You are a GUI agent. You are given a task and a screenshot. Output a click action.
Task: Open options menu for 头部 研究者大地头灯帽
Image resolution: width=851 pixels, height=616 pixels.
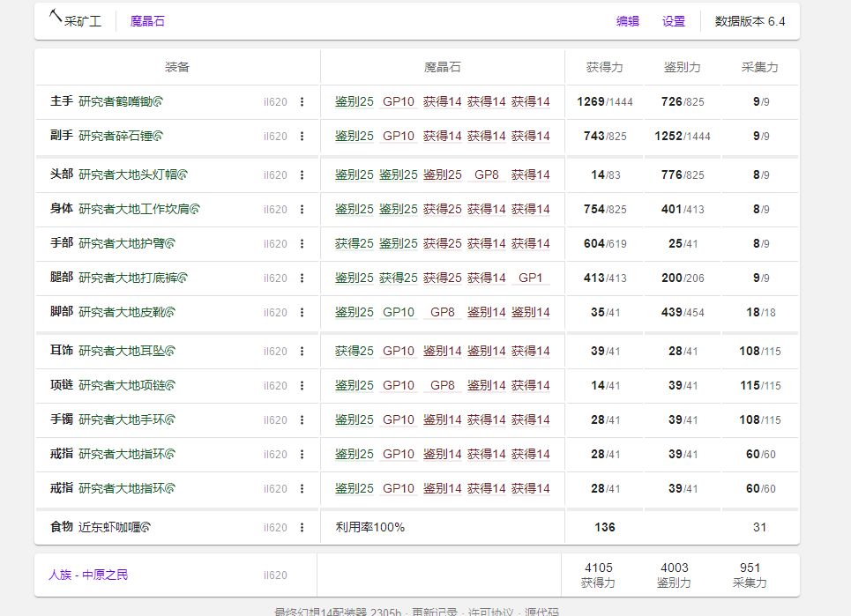click(x=304, y=174)
